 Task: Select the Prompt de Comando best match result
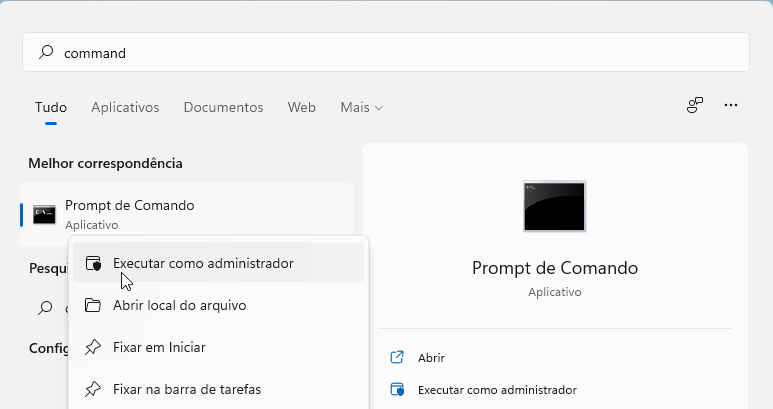point(187,215)
